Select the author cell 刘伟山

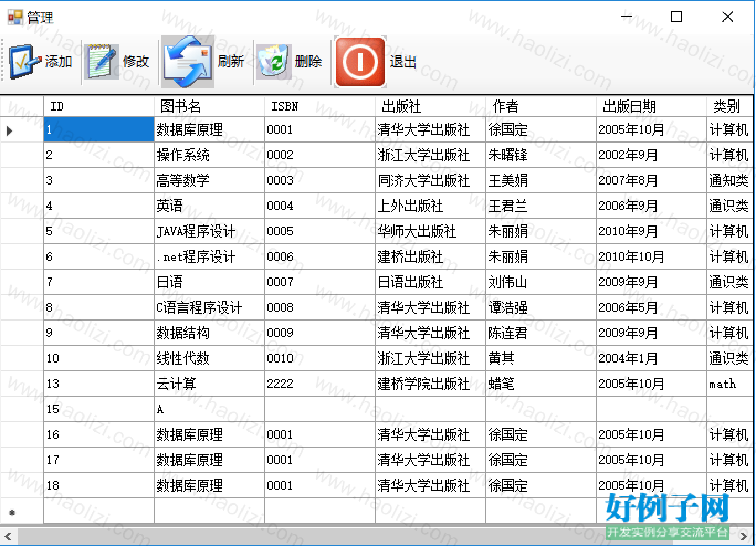(541, 282)
